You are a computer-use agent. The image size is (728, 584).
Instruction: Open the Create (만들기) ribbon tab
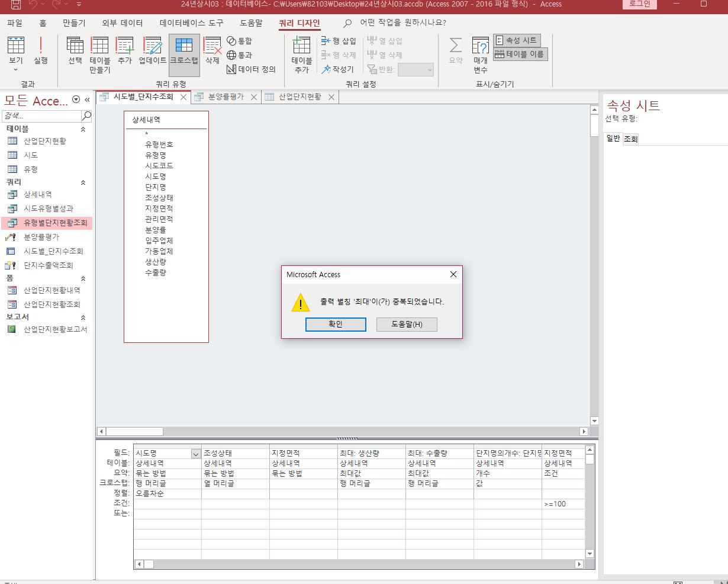[74, 23]
